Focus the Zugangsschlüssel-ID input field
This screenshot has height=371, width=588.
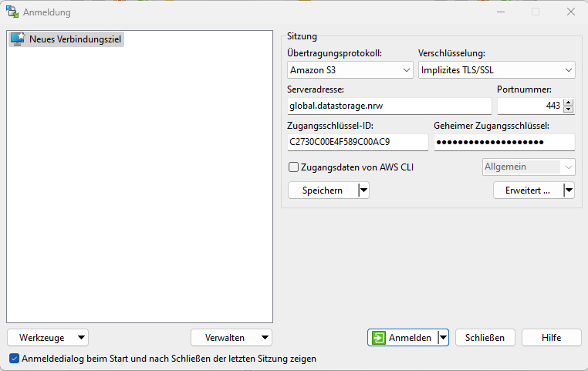[357, 142]
